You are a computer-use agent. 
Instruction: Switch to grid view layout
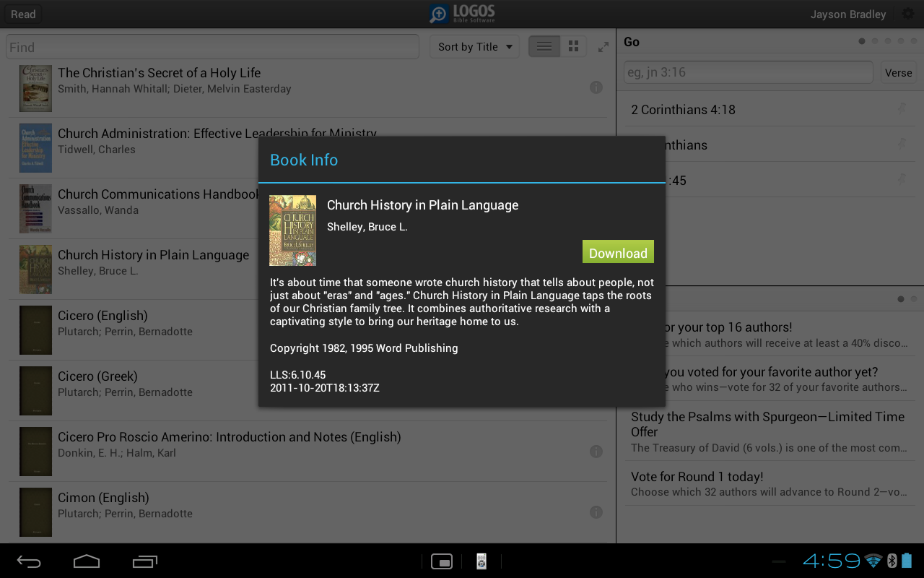(x=573, y=47)
